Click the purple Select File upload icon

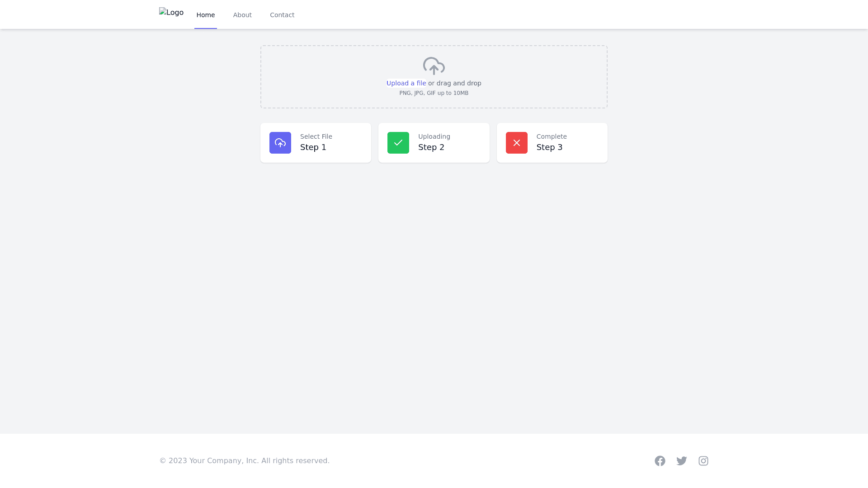click(280, 143)
